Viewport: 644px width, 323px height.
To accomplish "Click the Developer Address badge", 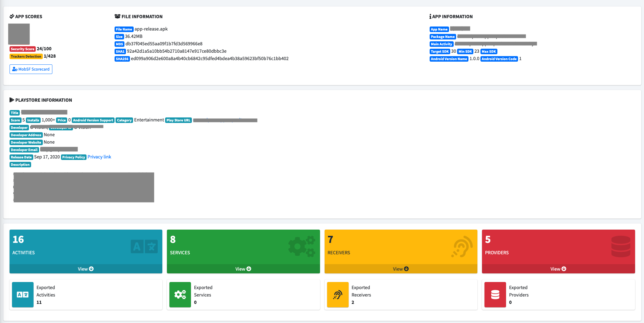I will click(26, 135).
